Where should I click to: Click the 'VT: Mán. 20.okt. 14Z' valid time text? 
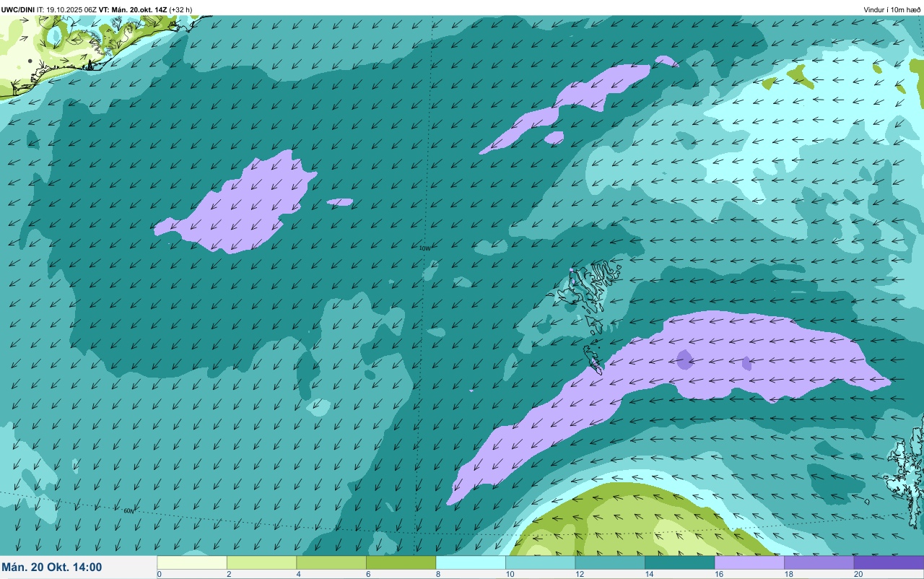coord(134,9)
